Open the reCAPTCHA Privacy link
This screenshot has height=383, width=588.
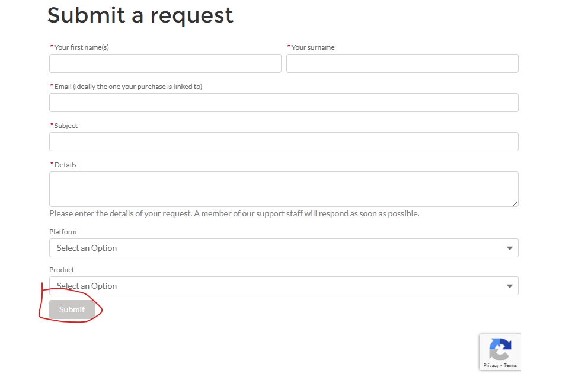pyautogui.click(x=491, y=365)
